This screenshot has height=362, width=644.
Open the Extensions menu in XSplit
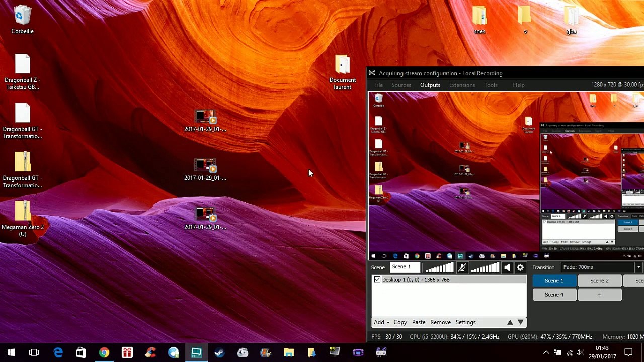click(462, 85)
